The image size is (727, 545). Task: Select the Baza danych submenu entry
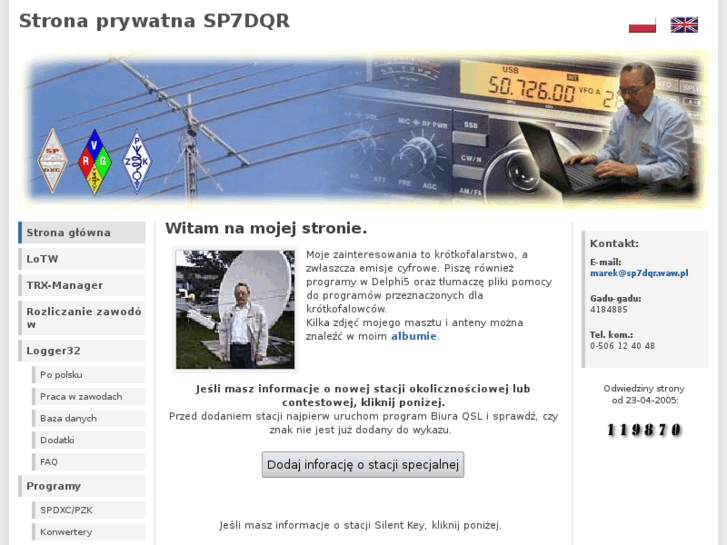89,418
